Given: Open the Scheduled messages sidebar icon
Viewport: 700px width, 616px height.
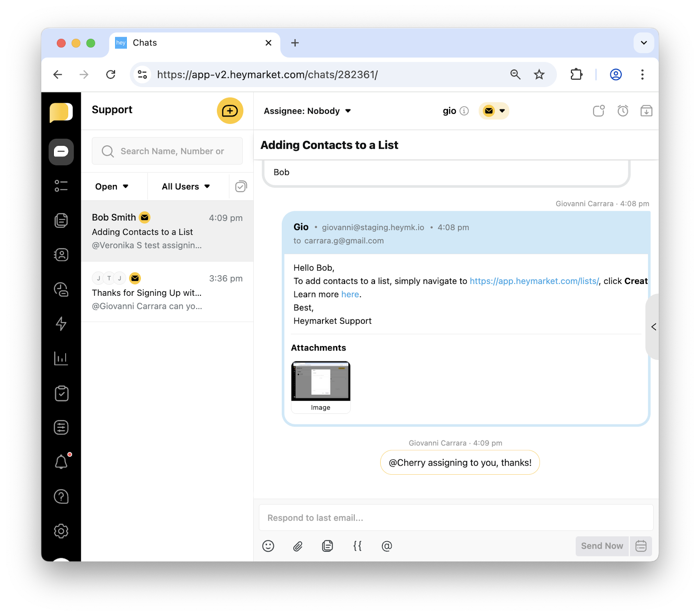Looking at the screenshot, I should [x=61, y=289].
